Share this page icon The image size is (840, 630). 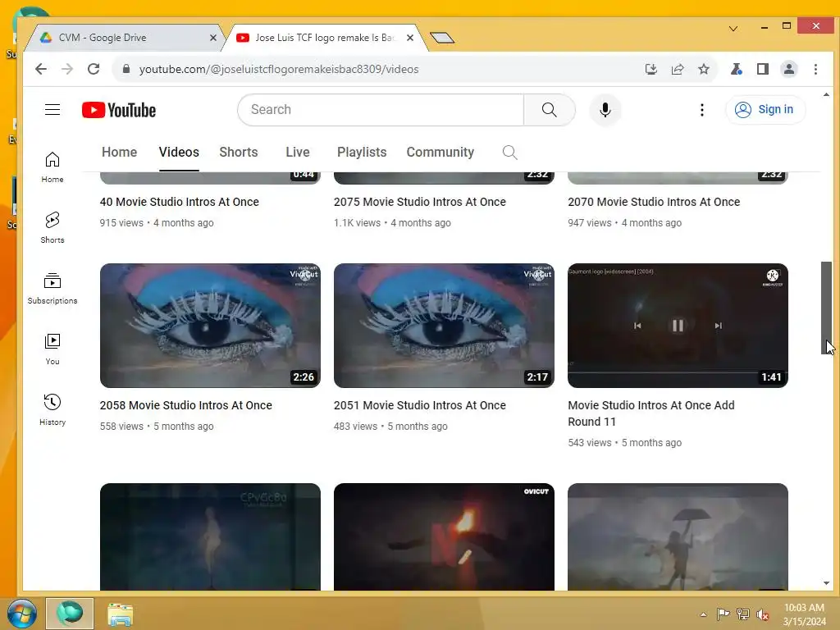(x=678, y=69)
